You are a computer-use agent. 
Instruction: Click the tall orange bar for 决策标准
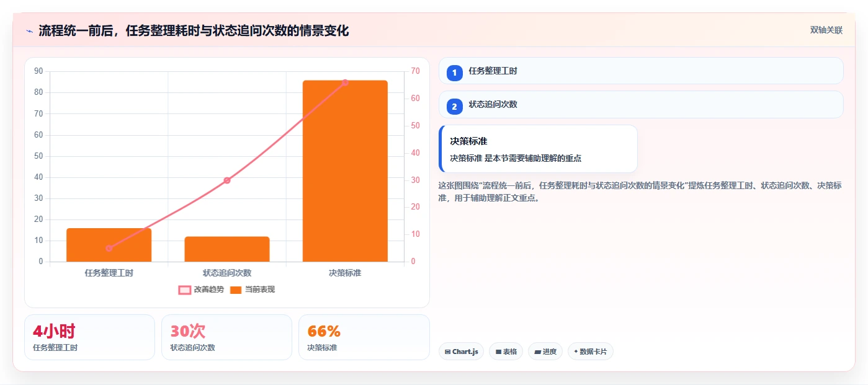click(345, 171)
